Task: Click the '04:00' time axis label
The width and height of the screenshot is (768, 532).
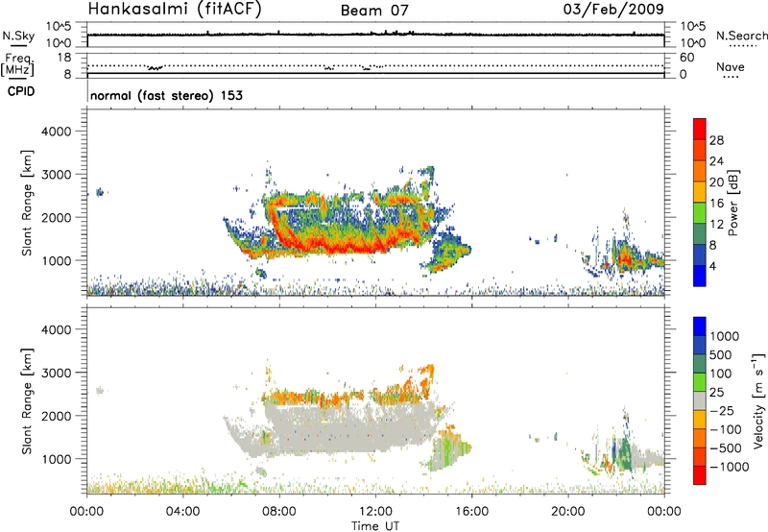Action: click(183, 512)
